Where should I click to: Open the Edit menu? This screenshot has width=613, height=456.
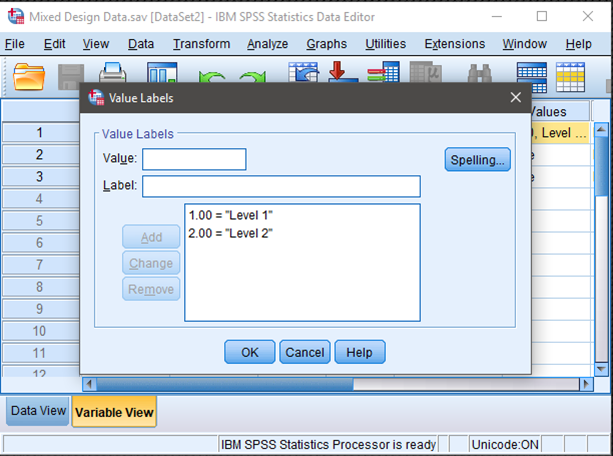click(x=54, y=44)
